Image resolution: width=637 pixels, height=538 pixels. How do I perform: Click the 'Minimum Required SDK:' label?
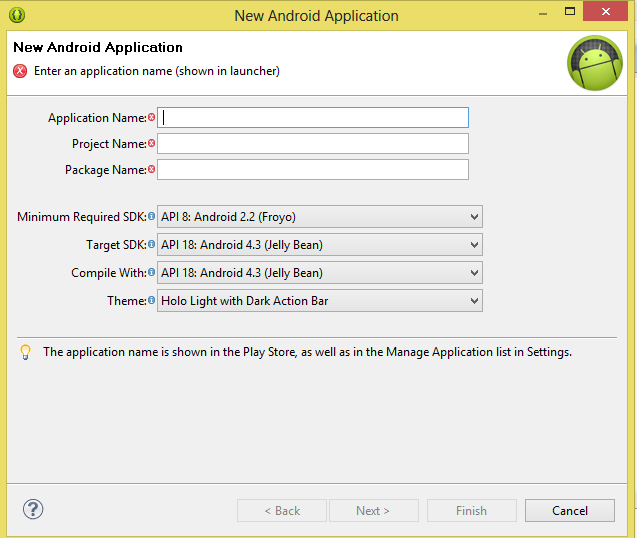[x=82, y=217]
